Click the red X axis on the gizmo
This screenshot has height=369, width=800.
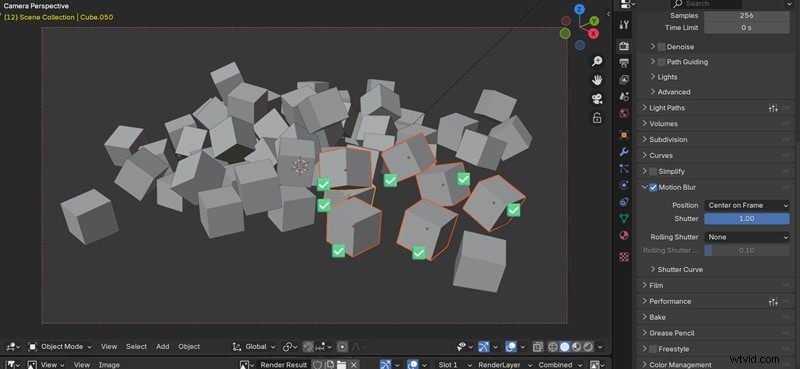tap(593, 34)
